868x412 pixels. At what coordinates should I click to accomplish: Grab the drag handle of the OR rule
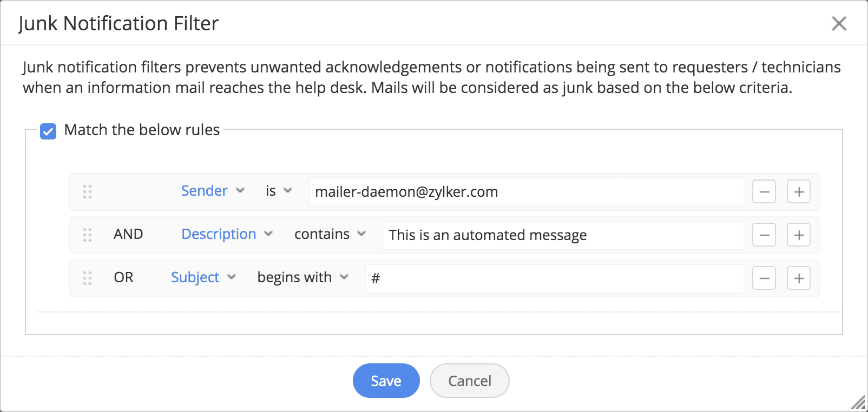[87, 278]
